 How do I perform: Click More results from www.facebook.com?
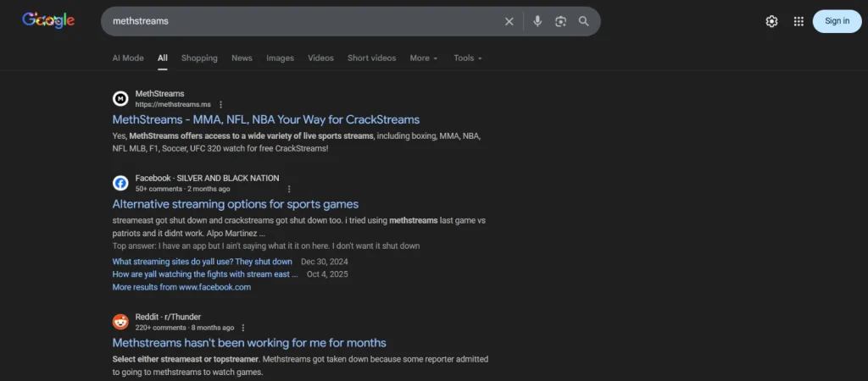coord(181,287)
